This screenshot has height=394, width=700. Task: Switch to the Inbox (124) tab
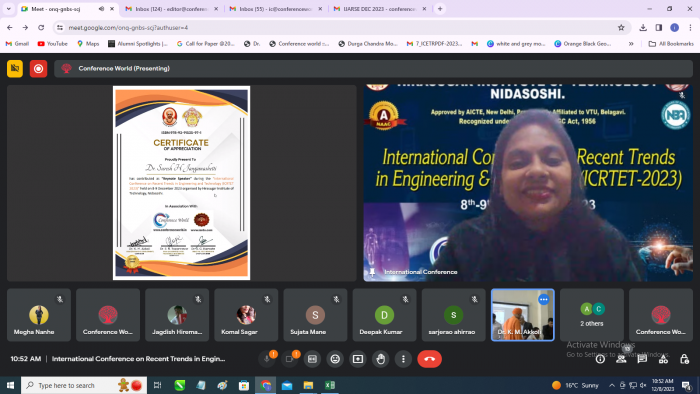pyautogui.click(x=172, y=9)
